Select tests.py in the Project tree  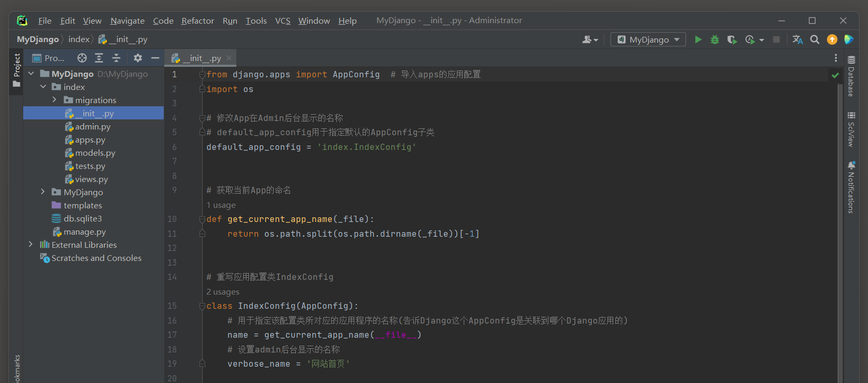(90, 166)
